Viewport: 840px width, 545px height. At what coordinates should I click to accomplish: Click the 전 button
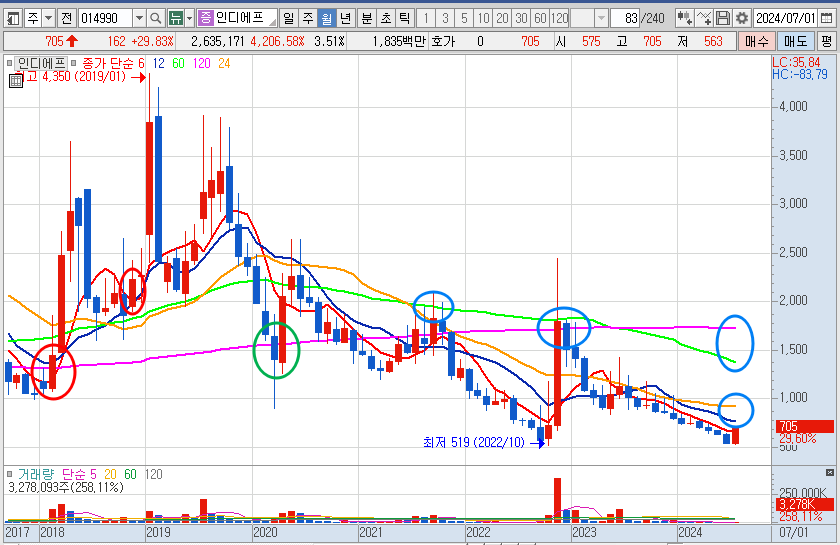coord(66,19)
